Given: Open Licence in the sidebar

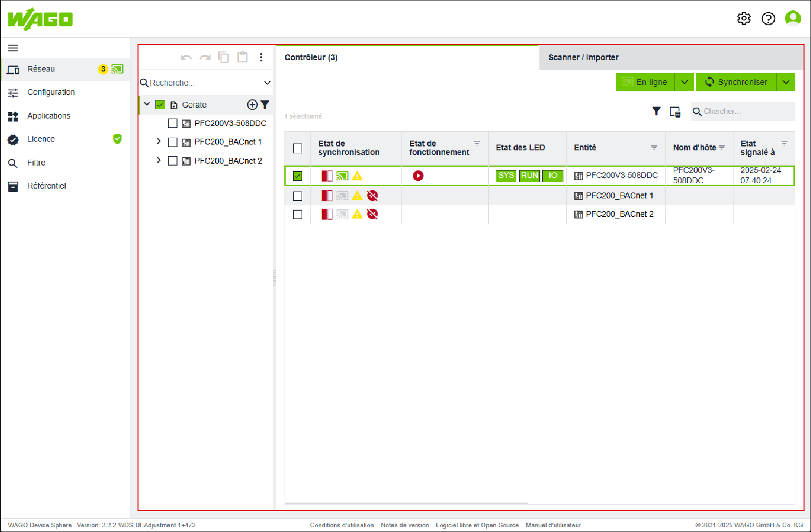Looking at the screenshot, I should tap(65, 139).
